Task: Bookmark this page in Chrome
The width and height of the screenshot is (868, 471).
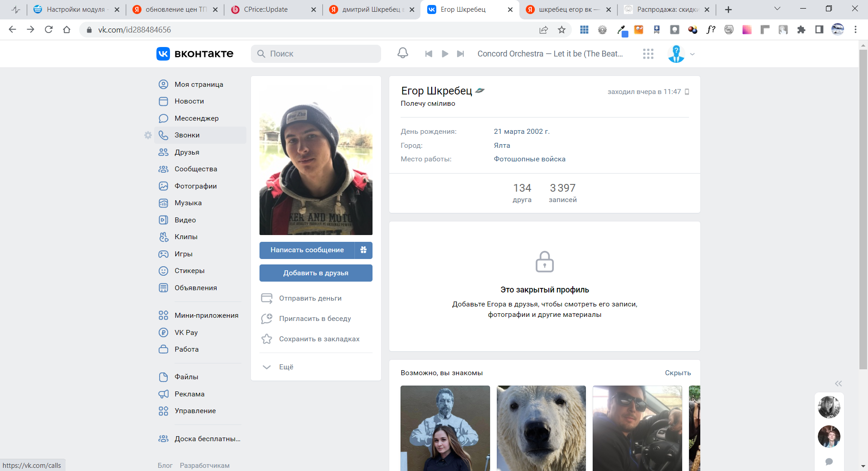Action: tap(561, 30)
